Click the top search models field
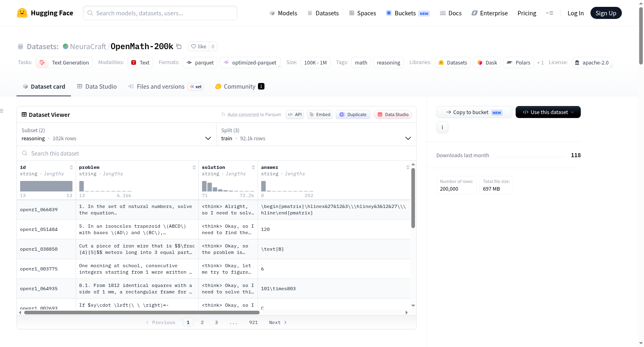 pos(160,13)
